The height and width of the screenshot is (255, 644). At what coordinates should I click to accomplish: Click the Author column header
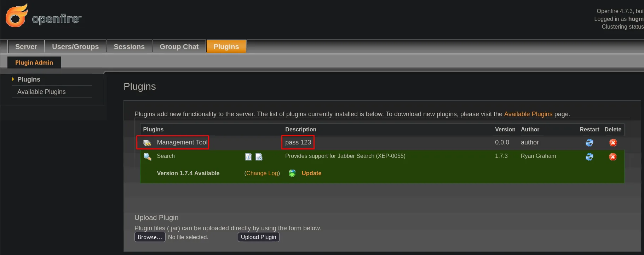[x=530, y=130]
